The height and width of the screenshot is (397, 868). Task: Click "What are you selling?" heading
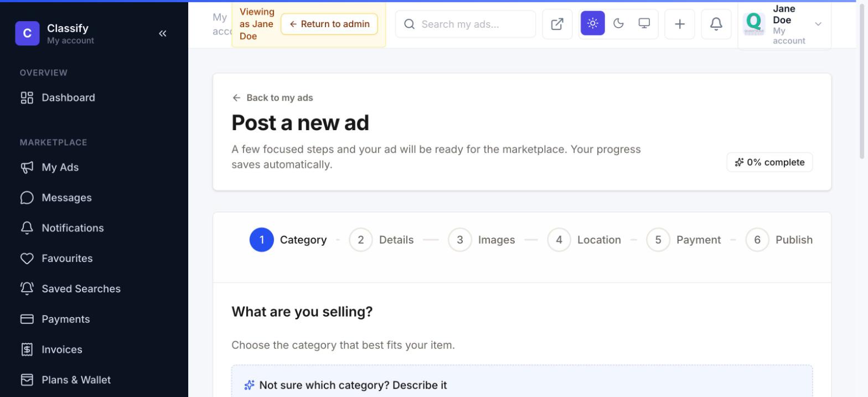(302, 312)
